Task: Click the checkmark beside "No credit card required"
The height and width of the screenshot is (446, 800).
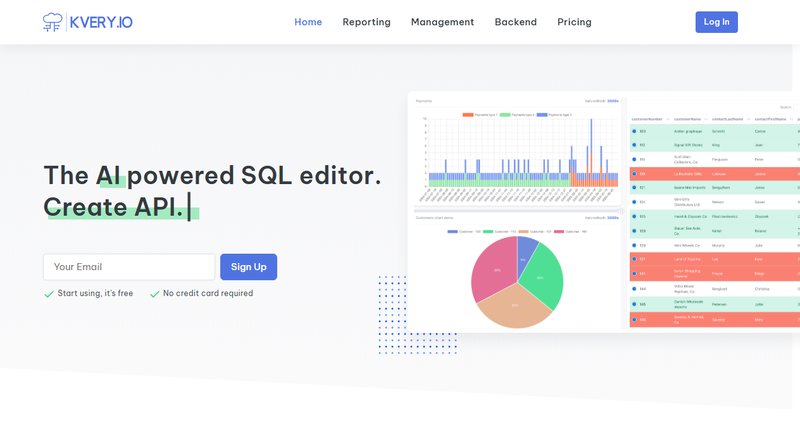Action: (x=154, y=294)
